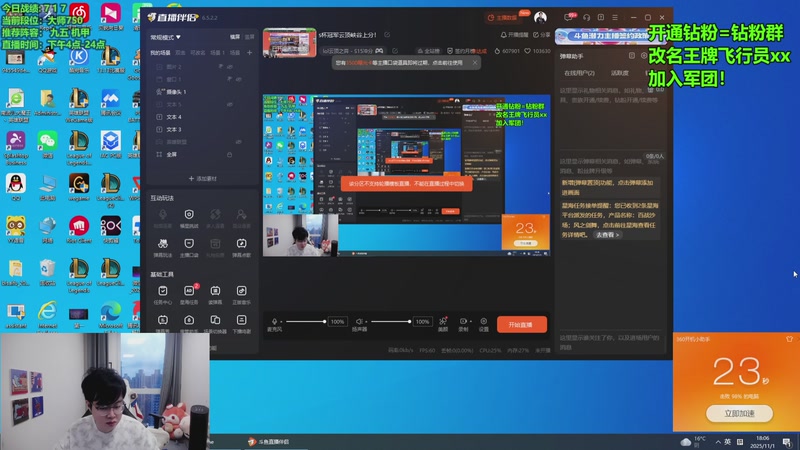Click the 录制 record icon
Screen dimensions: 800x450
pos(463,321)
